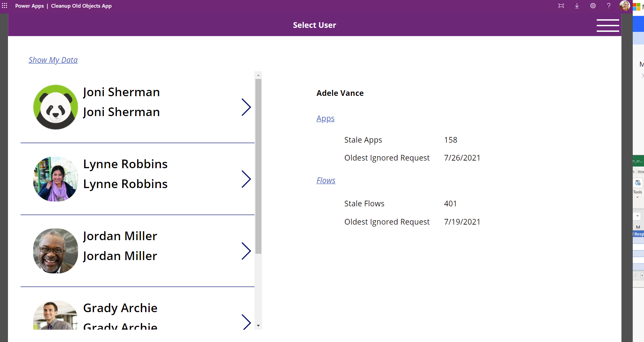Click the scrollbar down arrow

258,326
